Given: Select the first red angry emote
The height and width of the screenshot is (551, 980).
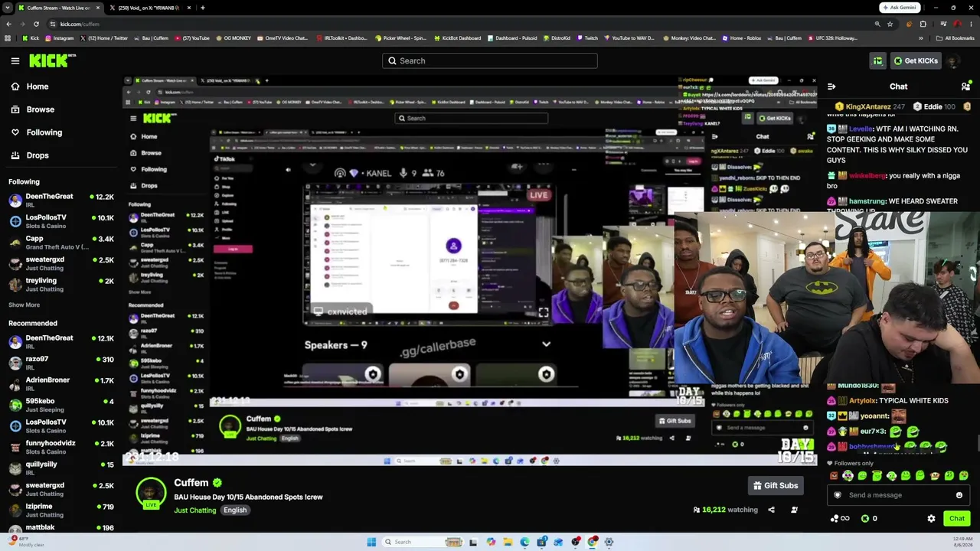Looking at the screenshot, I should [835, 476].
